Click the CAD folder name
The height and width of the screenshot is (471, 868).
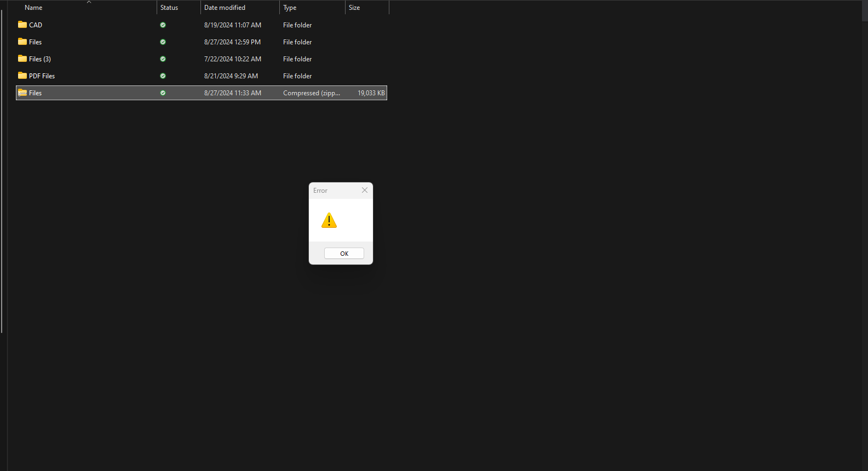coord(36,25)
